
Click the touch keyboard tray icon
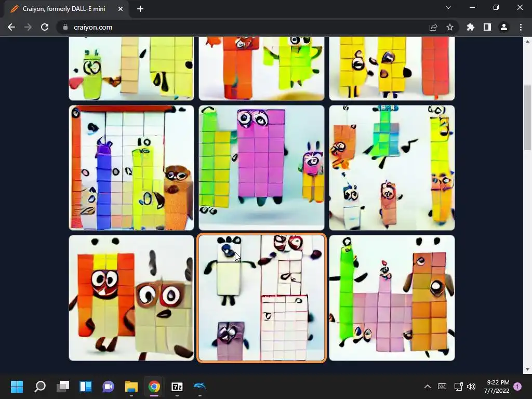[x=442, y=387]
